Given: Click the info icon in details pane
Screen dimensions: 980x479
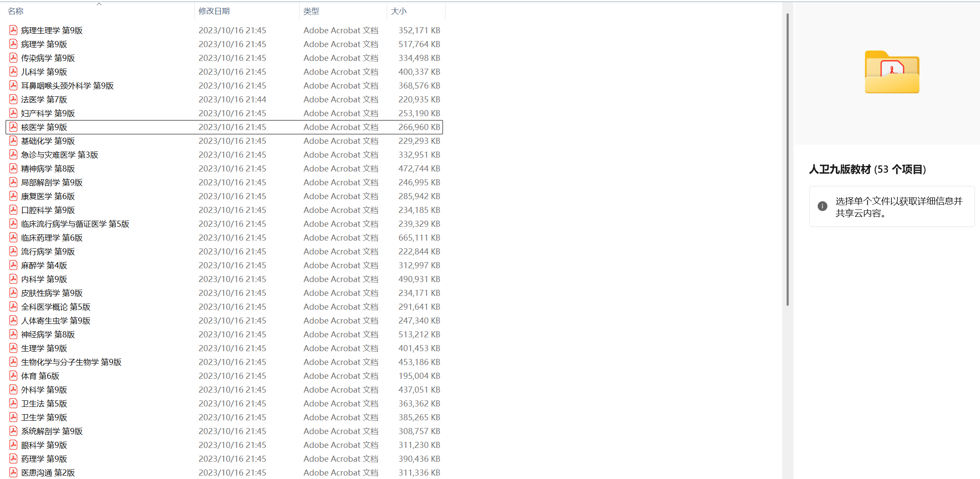Looking at the screenshot, I should (822, 206).
